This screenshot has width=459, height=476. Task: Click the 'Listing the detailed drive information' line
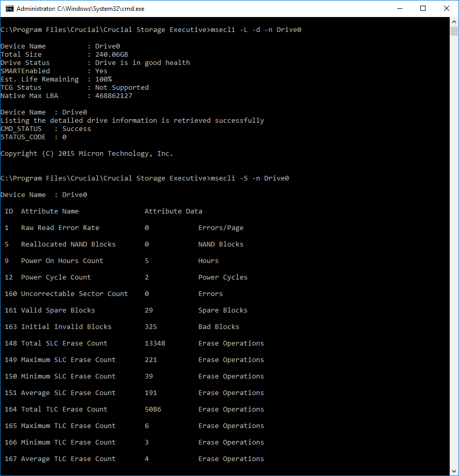pos(132,121)
